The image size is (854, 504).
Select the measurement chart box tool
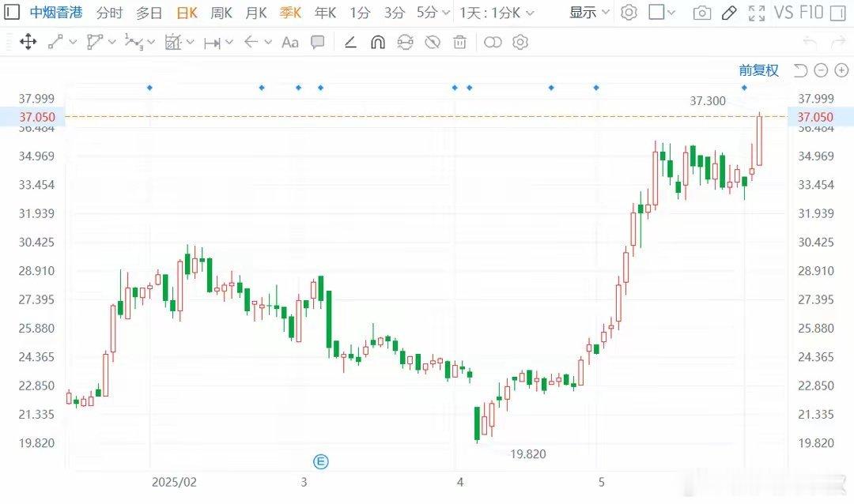coord(172,42)
